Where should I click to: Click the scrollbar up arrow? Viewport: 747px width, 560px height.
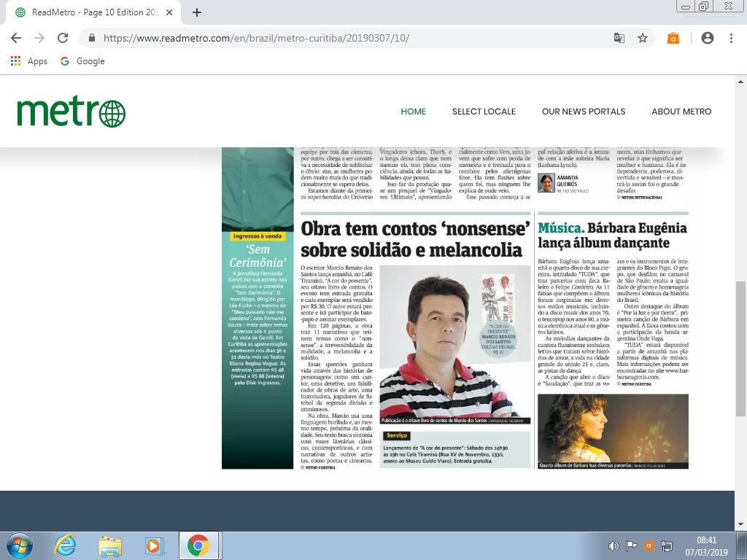tap(741, 82)
